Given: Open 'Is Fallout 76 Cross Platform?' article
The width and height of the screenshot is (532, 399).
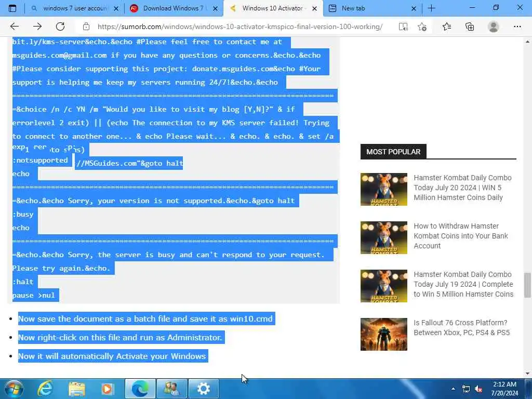Looking at the screenshot, I should (461, 327).
